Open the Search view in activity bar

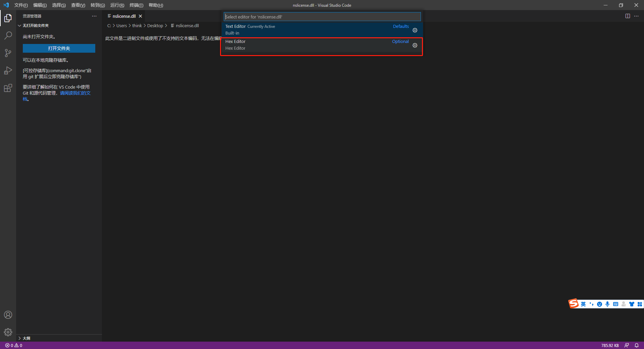click(8, 35)
